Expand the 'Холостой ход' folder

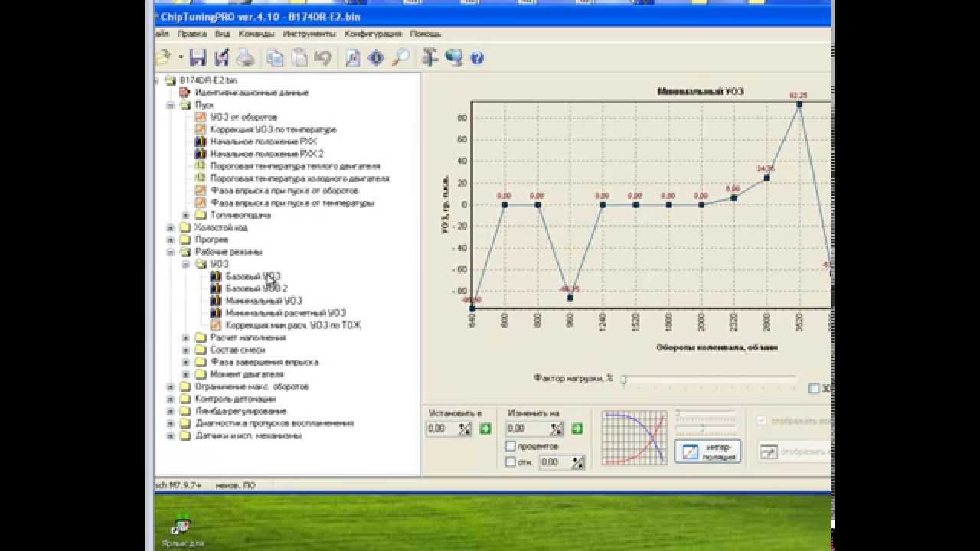pos(171,227)
